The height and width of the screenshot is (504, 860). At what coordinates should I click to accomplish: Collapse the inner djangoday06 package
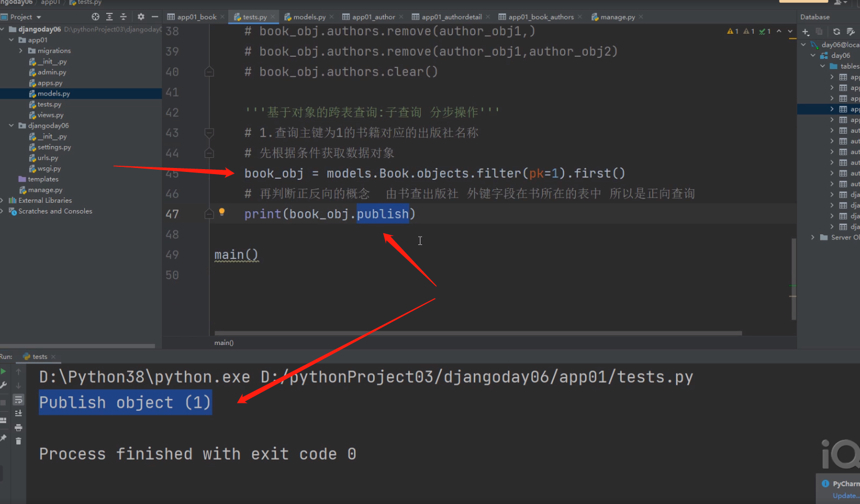(11, 125)
